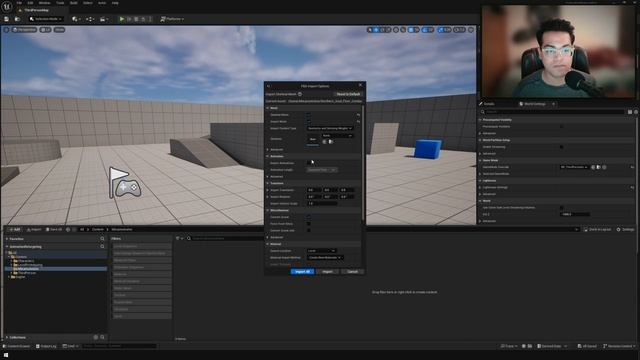Click the save level toolbar icon
Screen dimensions: 640x360
coord(7,19)
